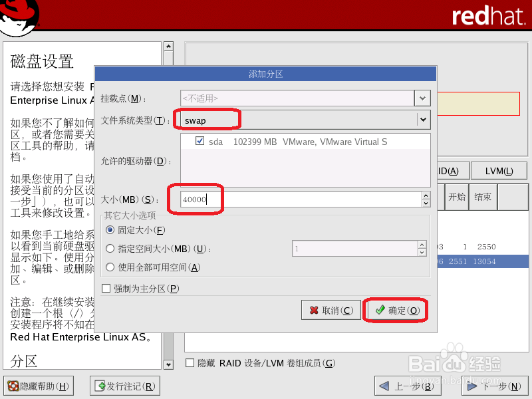Decrease the size (MB) spinner value
This screenshot has height=399, width=532.
point(426,203)
